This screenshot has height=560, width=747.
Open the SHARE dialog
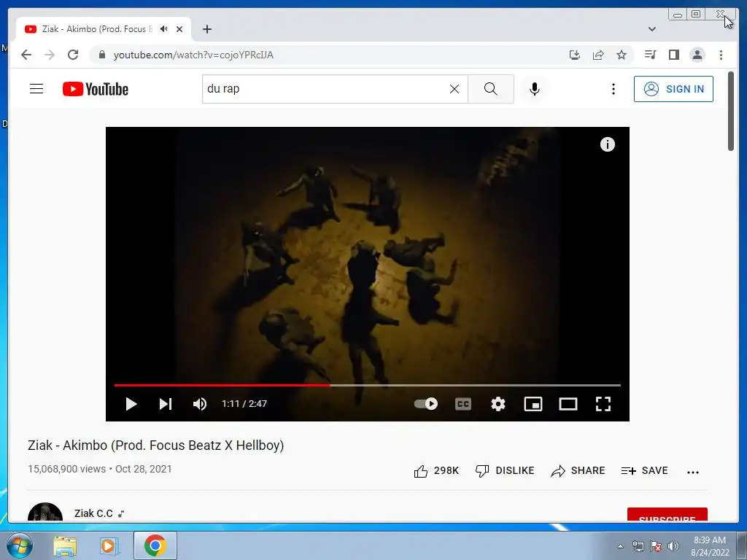pyautogui.click(x=578, y=471)
